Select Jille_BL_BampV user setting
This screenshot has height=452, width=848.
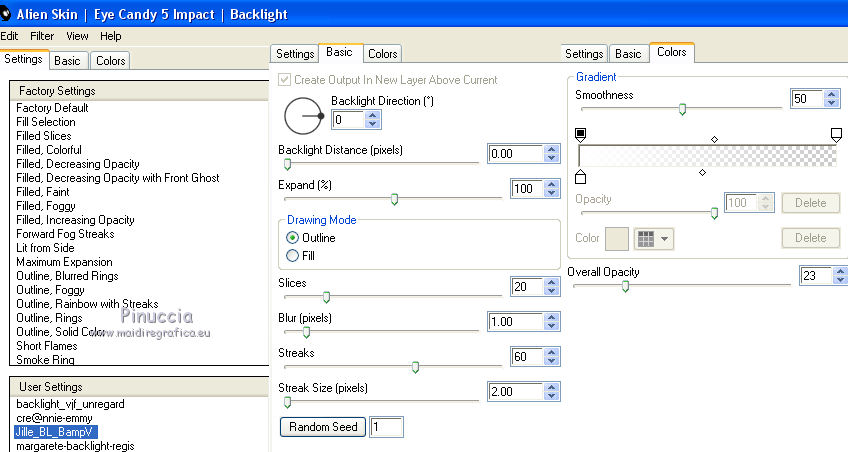(x=56, y=432)
